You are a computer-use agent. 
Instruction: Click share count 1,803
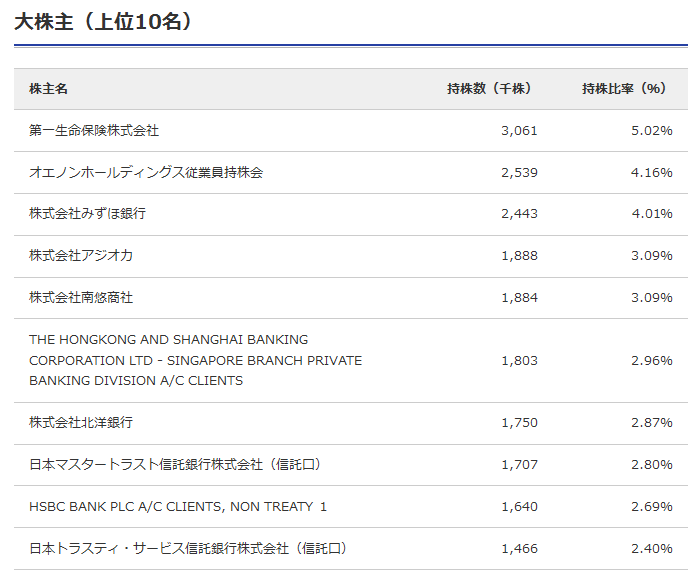click(519, 361)
